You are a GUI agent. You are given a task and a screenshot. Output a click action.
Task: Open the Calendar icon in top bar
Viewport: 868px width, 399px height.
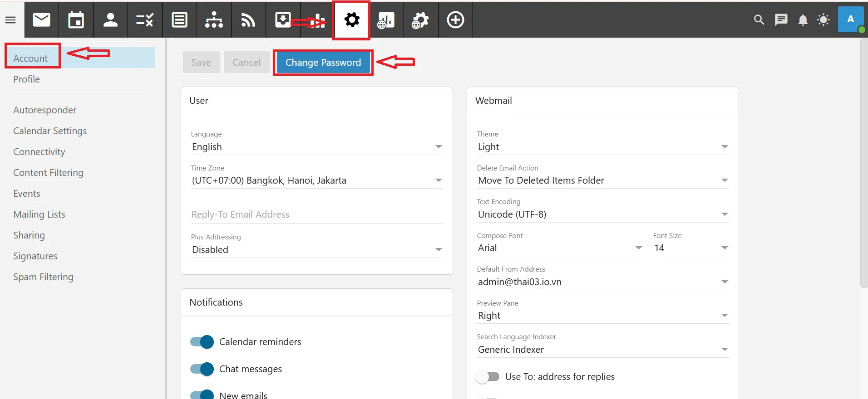click(x=76, y=20)
